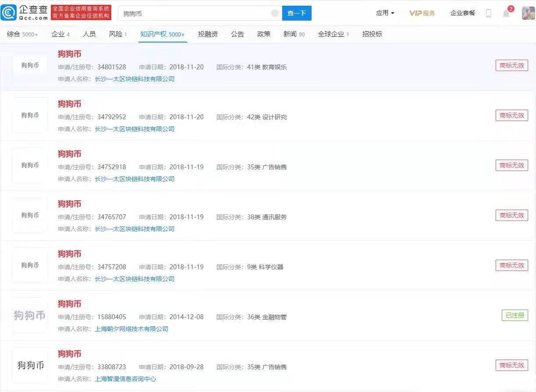
Task: Click trademark image for registration 34765707
Action: pyautogui.click(x=30, y=215)
